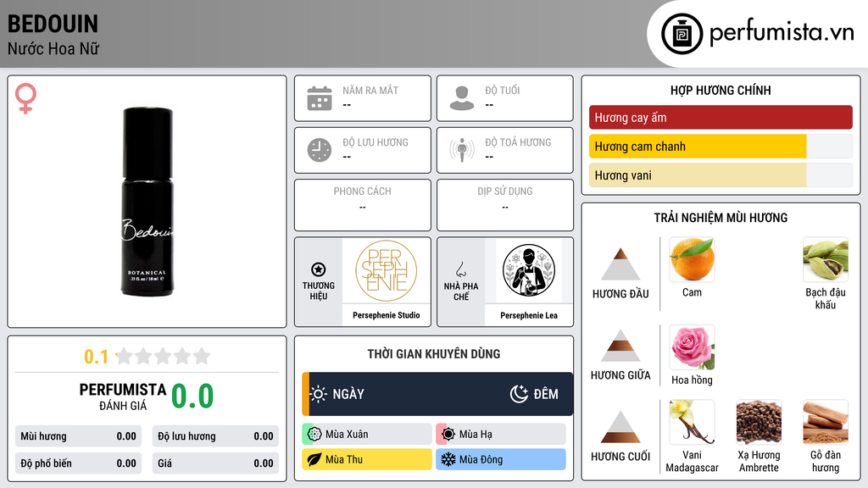868x488 pixels.
Task: Select the Bạch đậu khấu cardamom image
Action: click(x=826, y=259)
